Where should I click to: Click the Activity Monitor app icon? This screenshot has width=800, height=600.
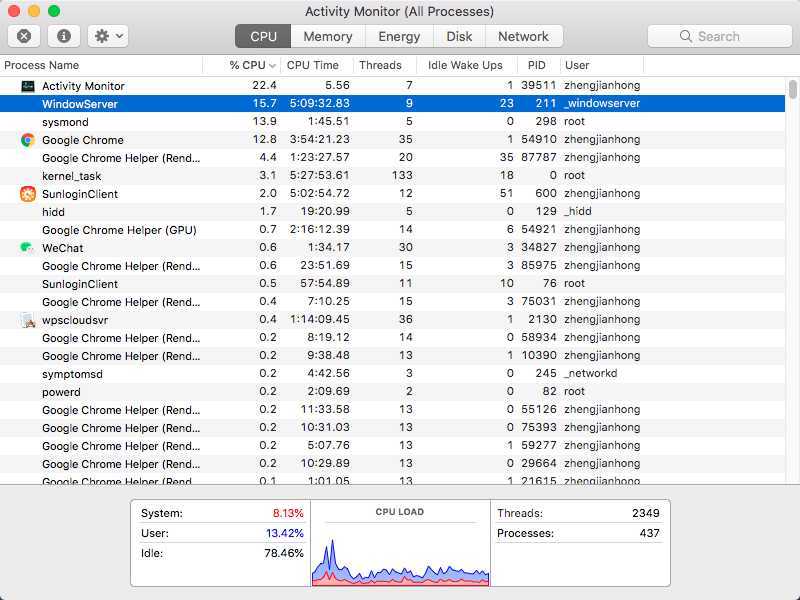28,86
